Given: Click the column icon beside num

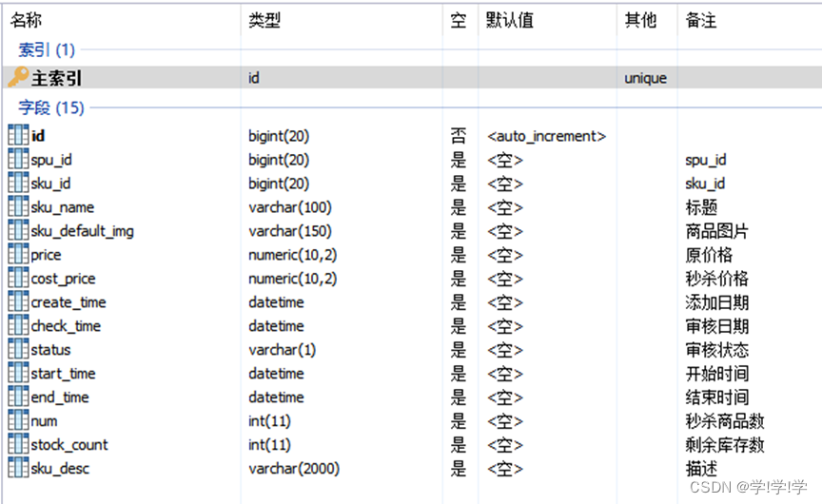Looking at the screenshot, I should pyautogui.click(x=18, y=420).
